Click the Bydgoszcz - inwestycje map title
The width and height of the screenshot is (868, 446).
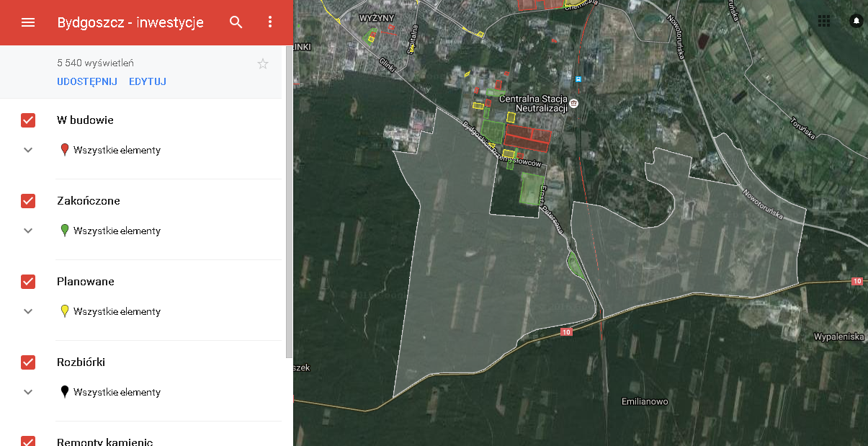(x=130, y=22)
